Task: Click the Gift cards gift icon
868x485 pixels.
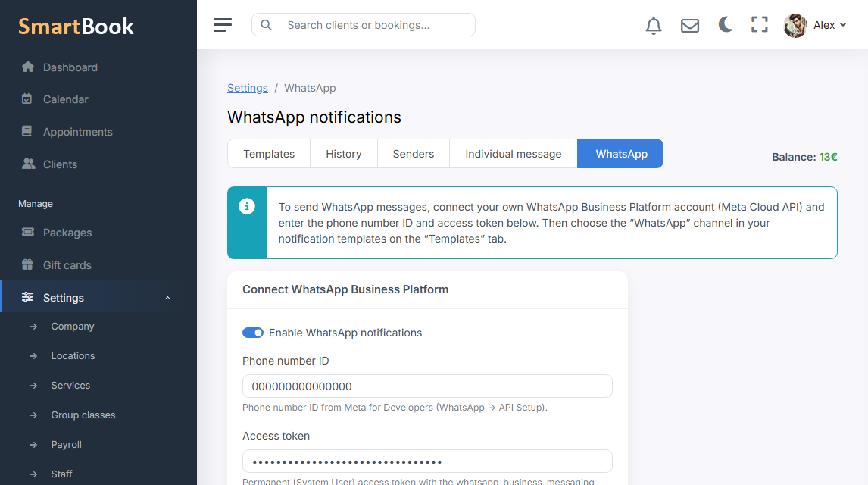Action: [x=27, y=264]
